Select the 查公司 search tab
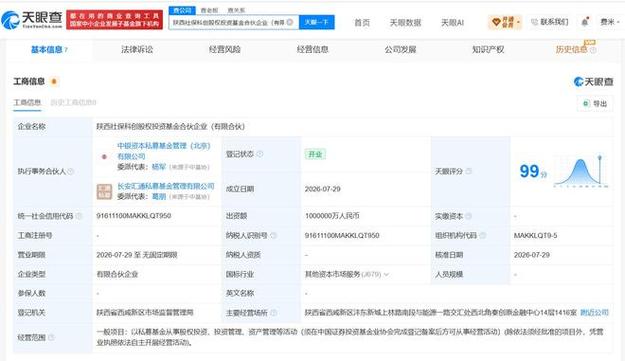Screen dimensions: 625x361 [x=182, y=10]
